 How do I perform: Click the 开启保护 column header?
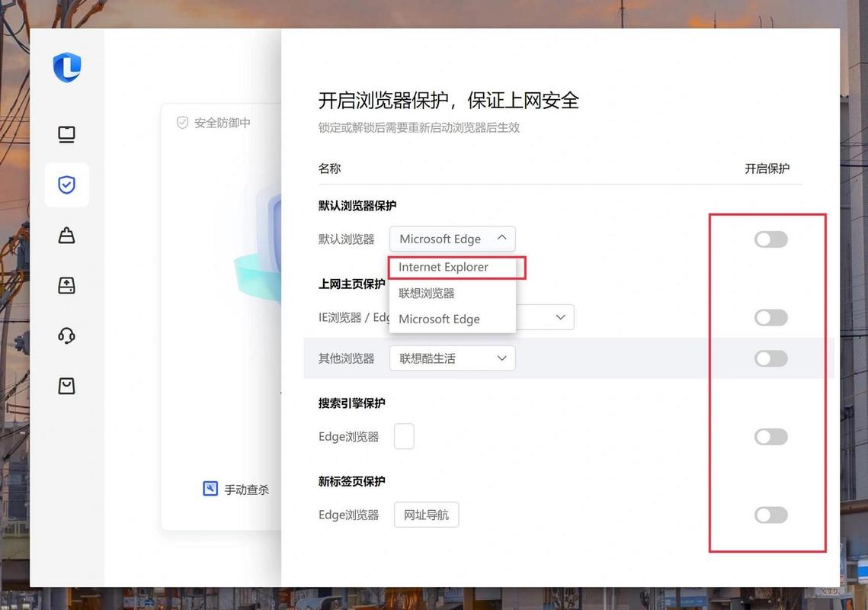pyautogui.click(x=767, y=169)
